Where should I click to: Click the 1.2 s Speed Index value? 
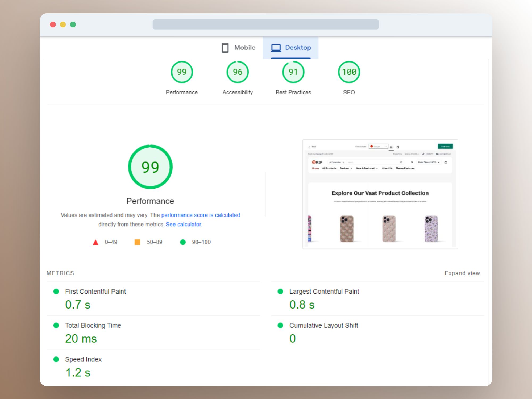click(78, 372)
